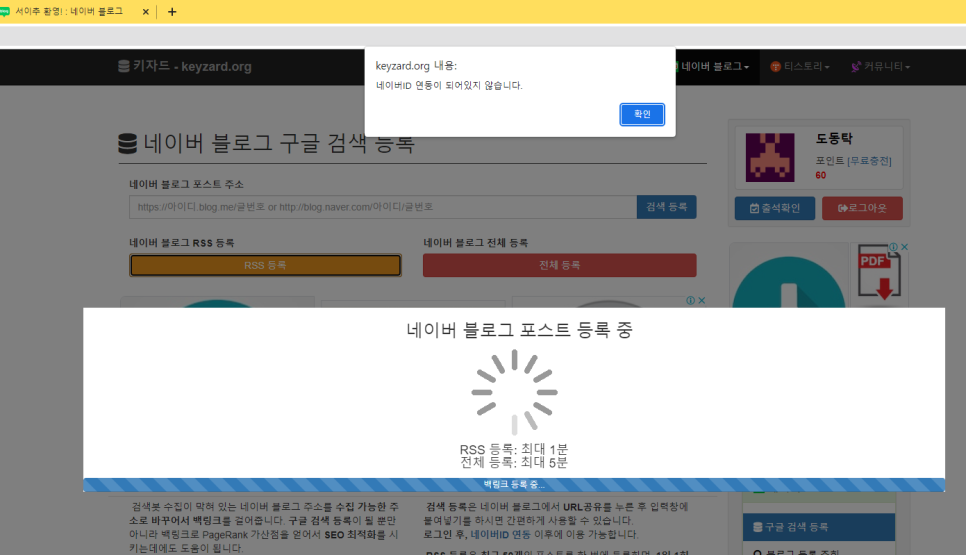
Task: Click the red 전체 등록 button
Action: tap(559, 265)
